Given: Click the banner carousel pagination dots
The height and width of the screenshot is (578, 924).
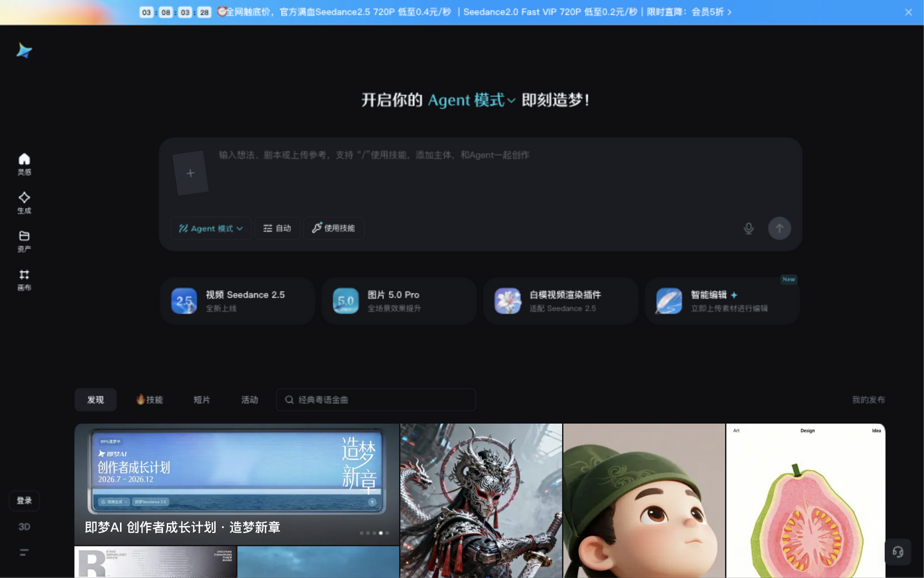Looking at the screenshot, I should point(374,533).
